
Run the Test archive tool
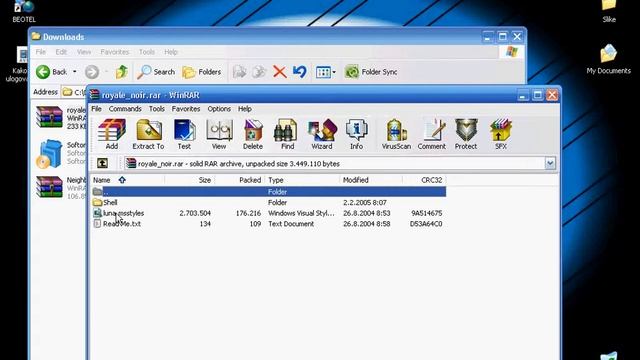(x=184, y=134)
